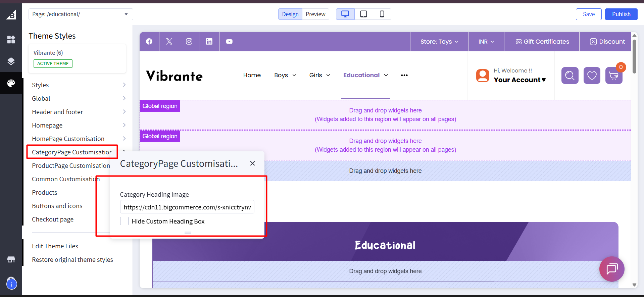Click the second Global region label

point(160,136)
